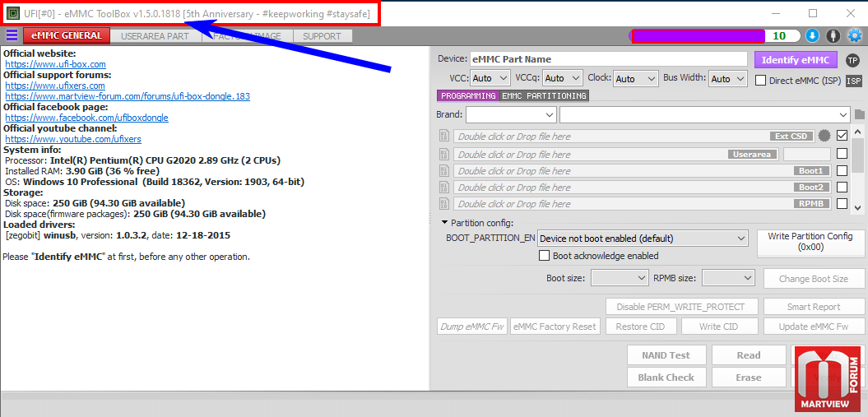Click file icon of Boot2 row
The image size is (868, 417).
(x=443, y=187)
